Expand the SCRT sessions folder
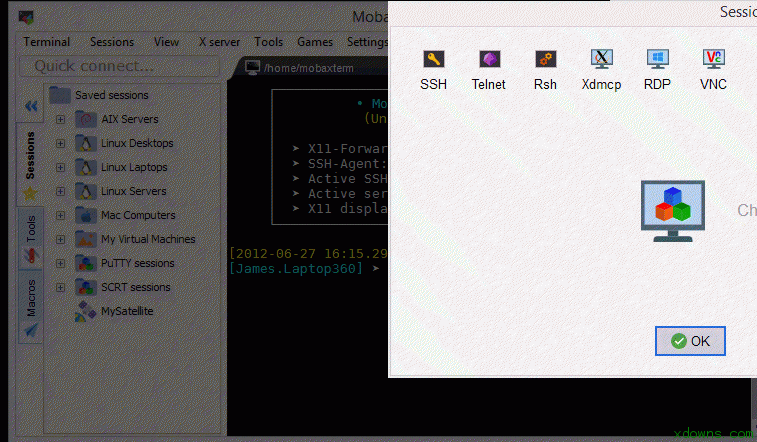Screen dimensions: 757x442 60,288
